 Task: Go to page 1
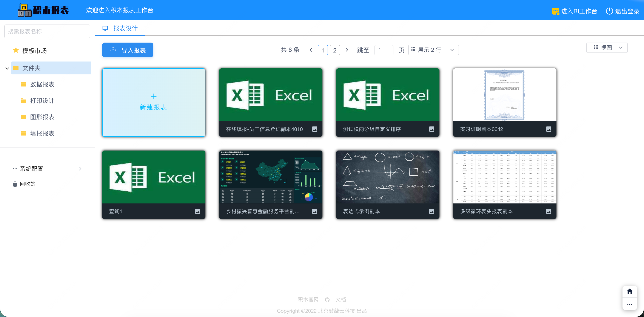click(x=322, y=50)
